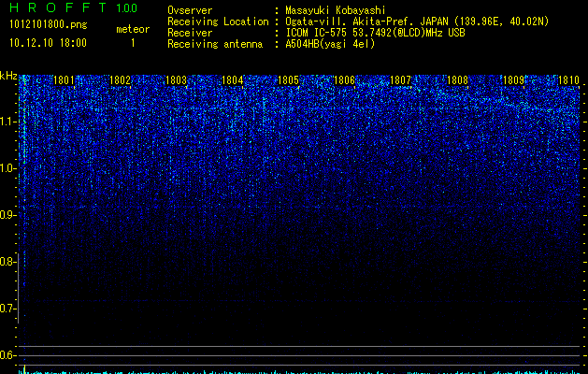This screenshot has width=588, height=374.
Task: Click the 0.7 frequency axis value
Action: point(7,309)
